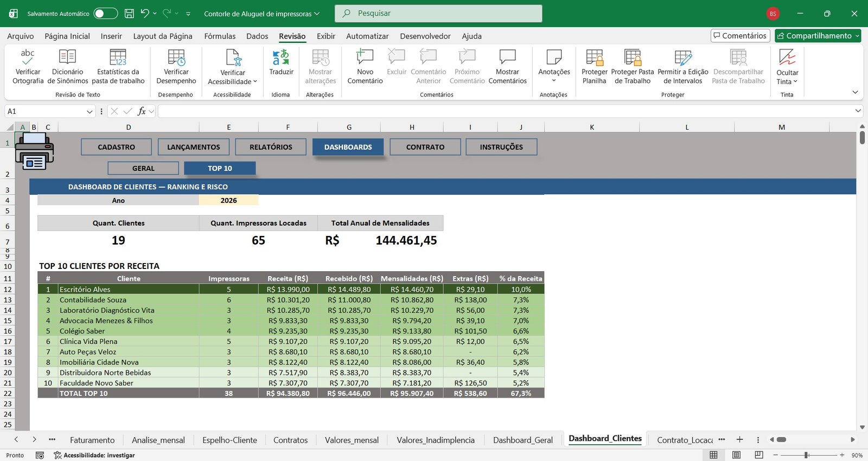Expand the formula bar chevron
The height and width of the screenshot is (461, 868).
(858, 111)
